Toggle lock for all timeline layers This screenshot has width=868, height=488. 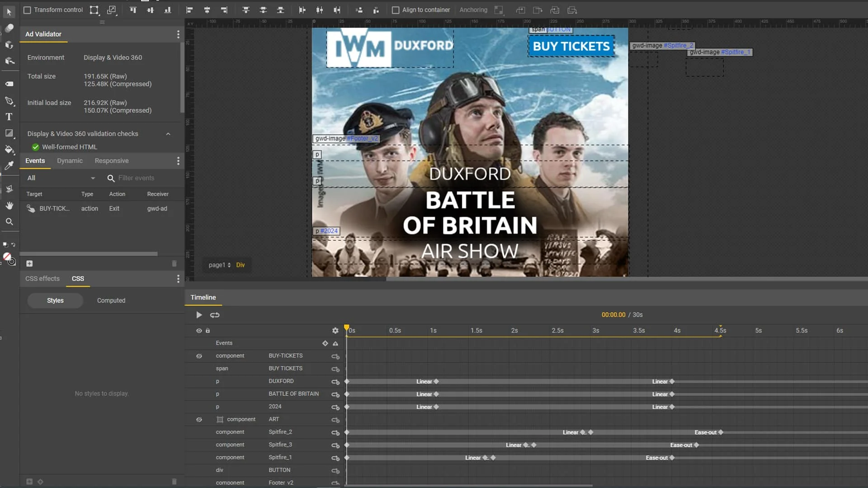coord(208,331)
